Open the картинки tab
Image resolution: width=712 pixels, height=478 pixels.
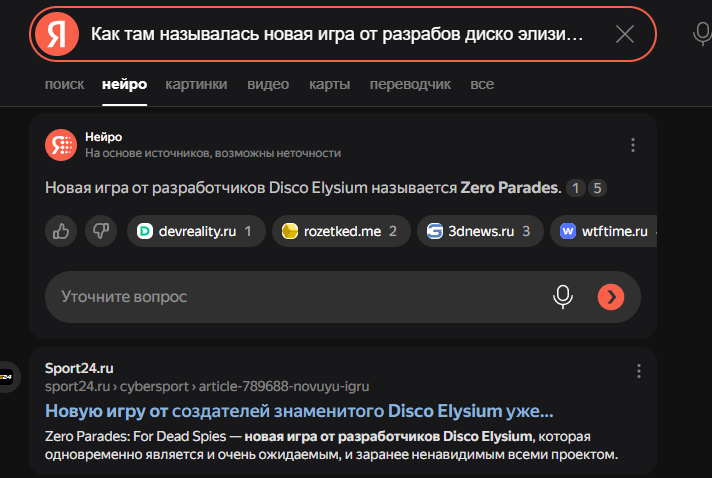point(196,84)
